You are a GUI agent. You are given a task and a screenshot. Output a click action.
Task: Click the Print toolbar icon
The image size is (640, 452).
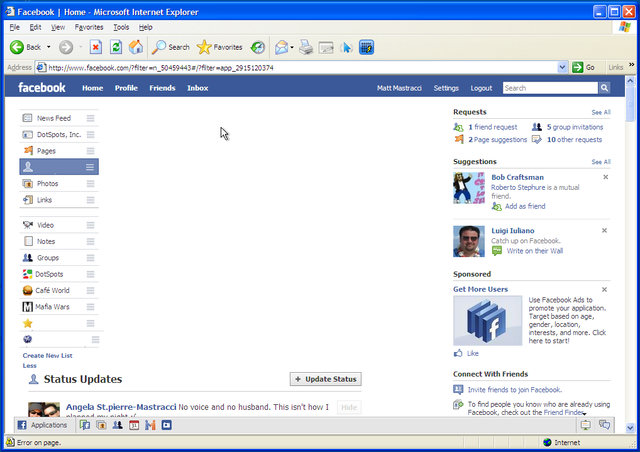[306, 47]
